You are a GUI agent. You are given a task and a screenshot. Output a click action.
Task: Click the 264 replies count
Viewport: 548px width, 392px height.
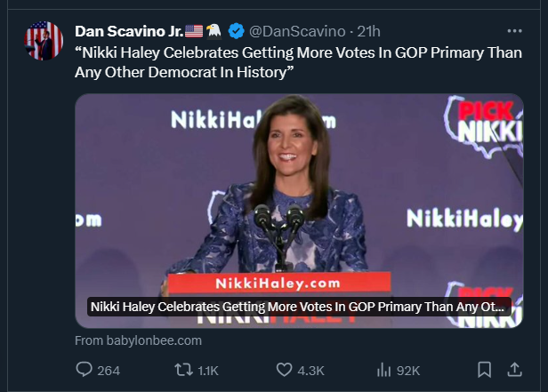109,370
